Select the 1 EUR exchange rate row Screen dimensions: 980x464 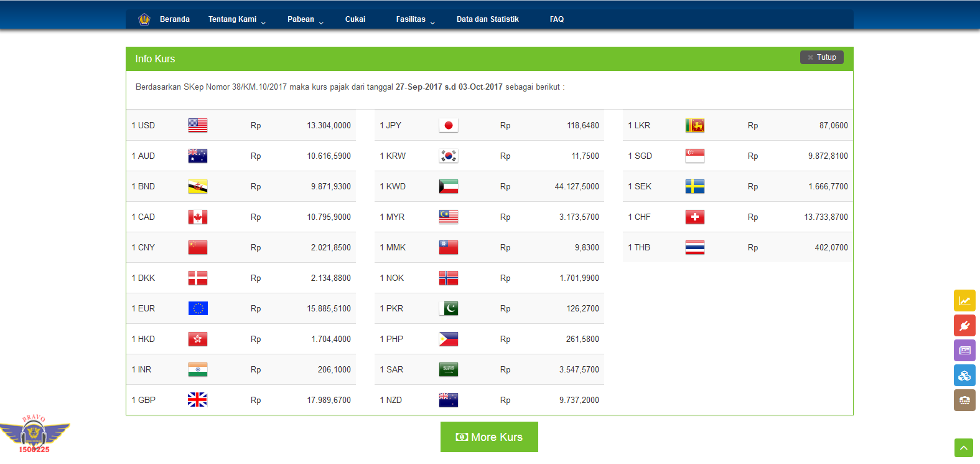241,308
